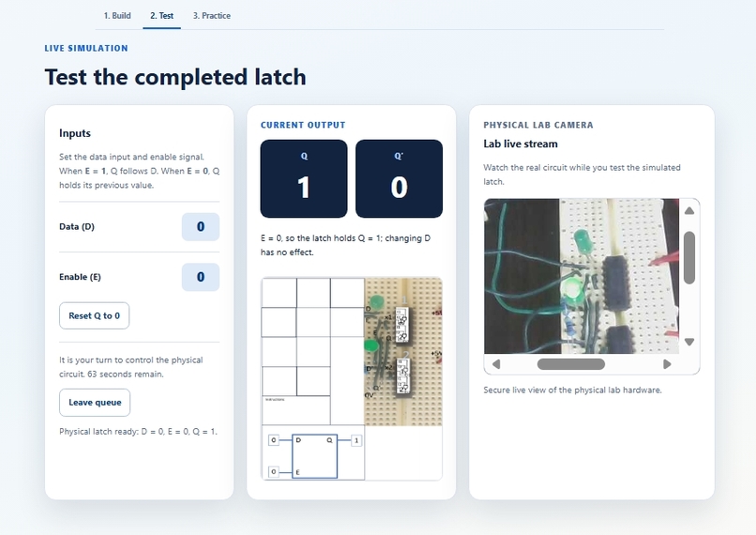
Task: Click 'Secure live view of the physical lab hardware.'
Action: [572, 390]
